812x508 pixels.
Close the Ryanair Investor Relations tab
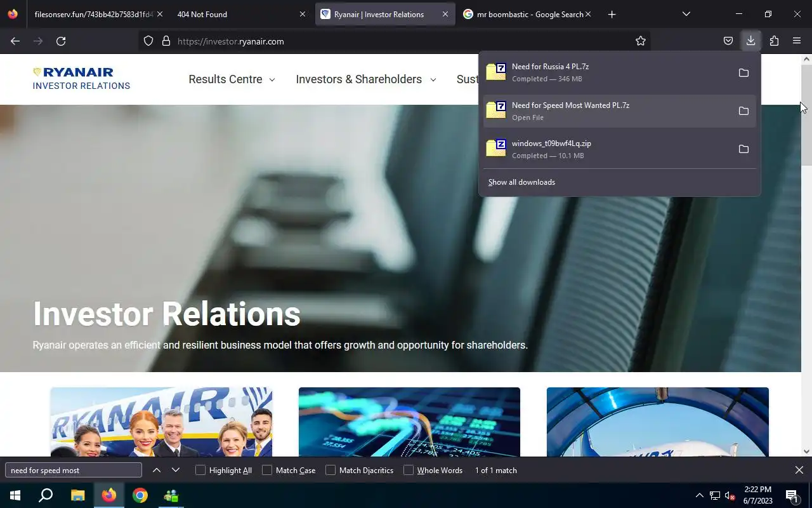[x=445, y=14]
